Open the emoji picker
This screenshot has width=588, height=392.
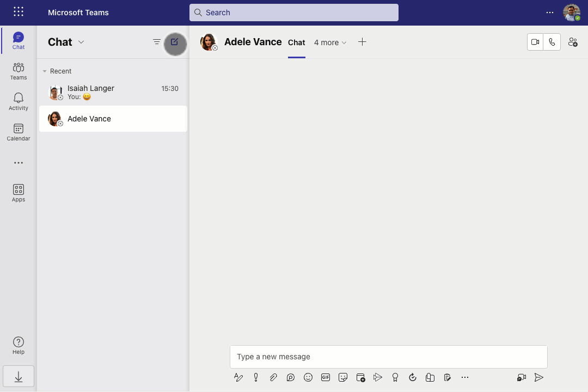coord(308,377)
